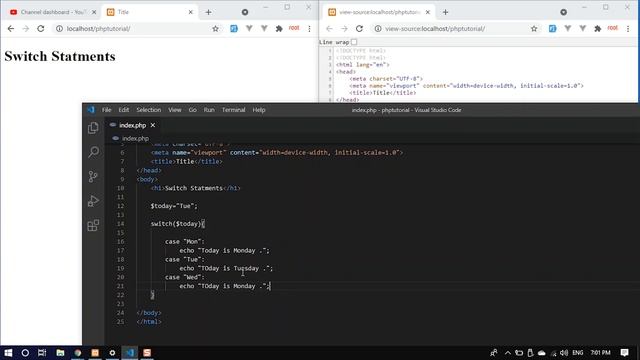Screen dimensions: 640x360
Task: Reload the view-source page
Action: pos(359,29)
